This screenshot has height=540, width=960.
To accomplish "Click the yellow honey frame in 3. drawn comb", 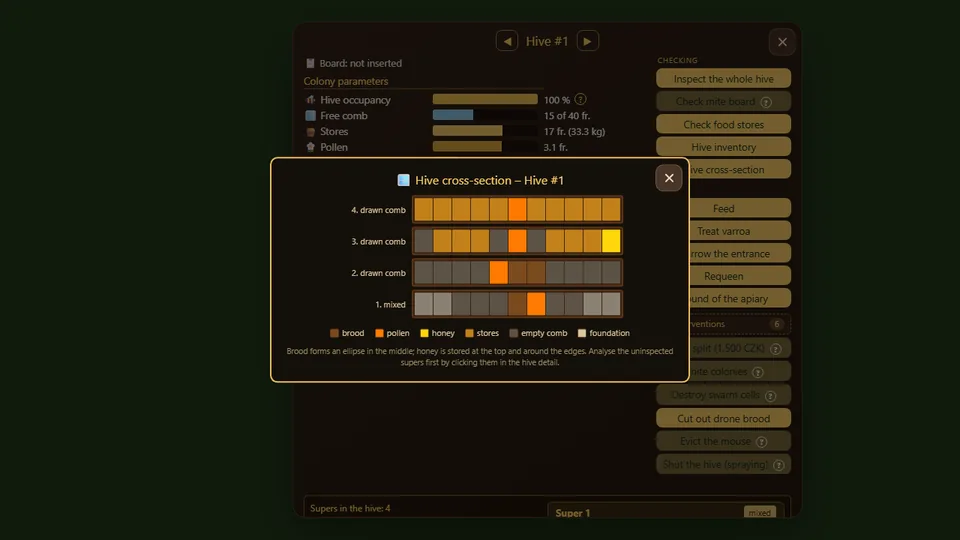I will pos(611,241).
